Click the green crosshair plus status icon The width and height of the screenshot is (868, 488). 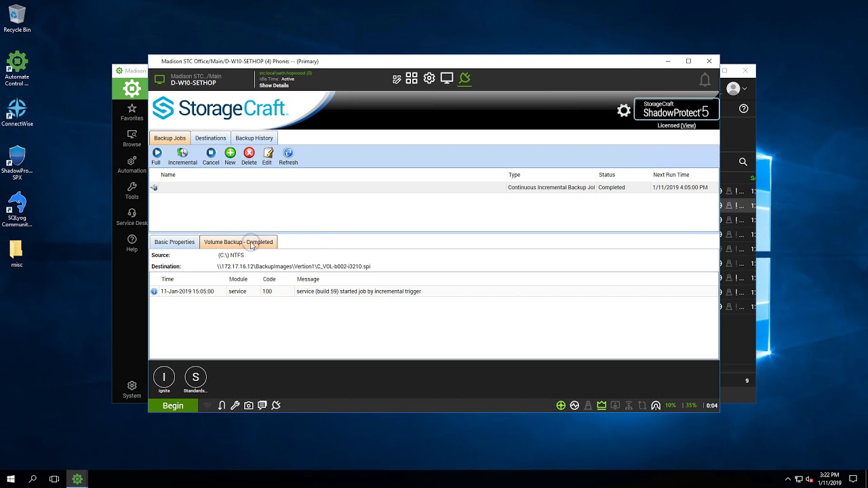click(x=561, y=405)
